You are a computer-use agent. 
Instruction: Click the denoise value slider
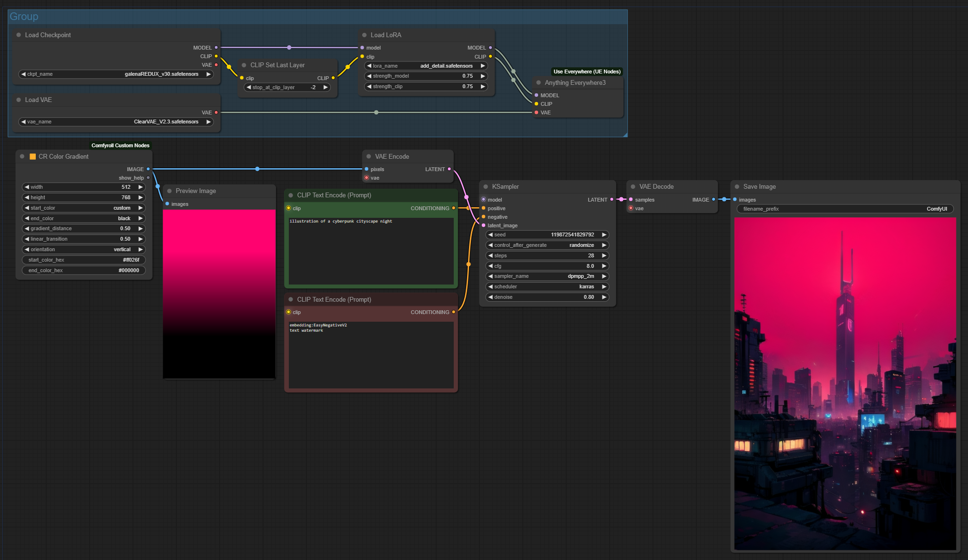pyautogui.click(x=547, y=297)
